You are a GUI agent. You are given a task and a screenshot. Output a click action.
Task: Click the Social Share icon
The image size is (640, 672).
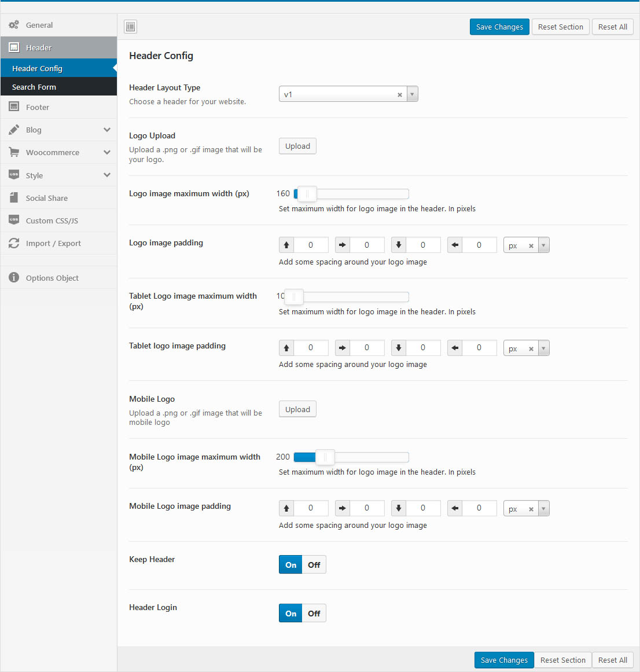[14, 198]
